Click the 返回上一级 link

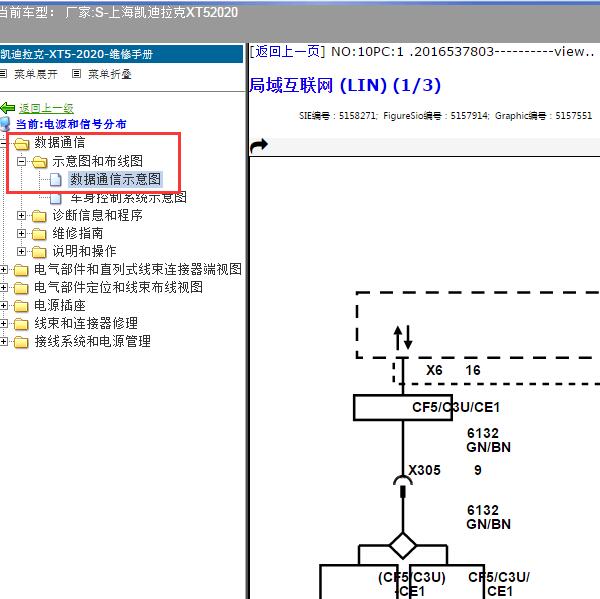pyautogui.click(x=46, y=109)
